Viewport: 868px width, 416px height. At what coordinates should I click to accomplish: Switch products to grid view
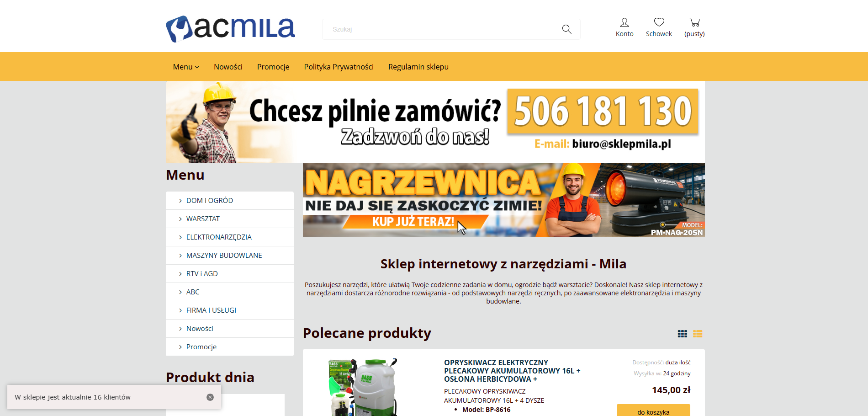pos(683,334)
